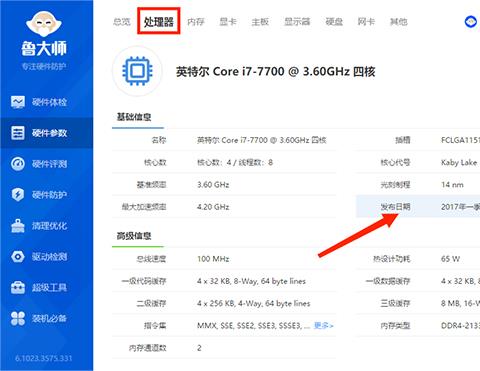Open 装机必备 apps grid icon
The image size is (480, 371).
pyautogui.click(x=18, y=318)
